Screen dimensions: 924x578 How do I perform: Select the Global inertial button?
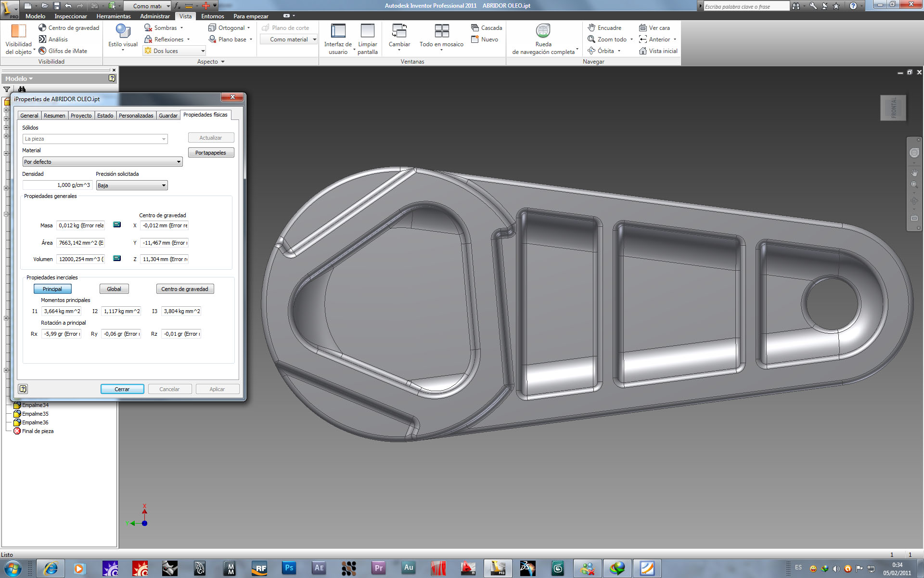[x=114, y=289]
